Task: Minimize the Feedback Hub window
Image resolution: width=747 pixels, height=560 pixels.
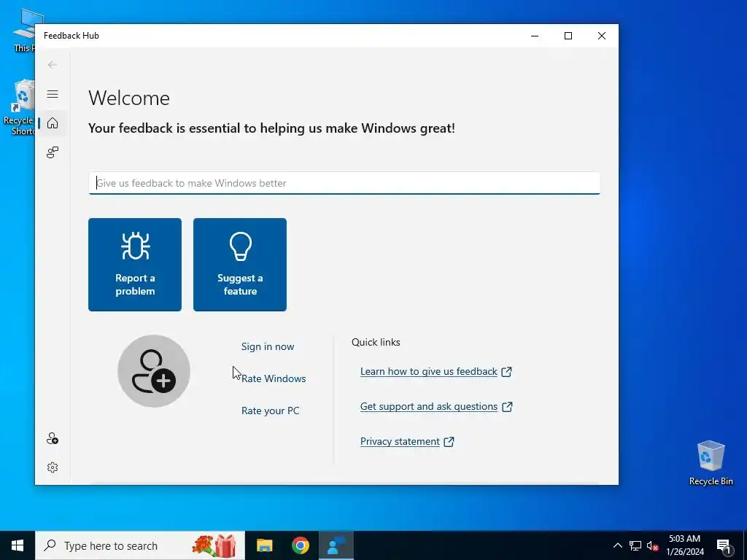Action: pos(535,36)
